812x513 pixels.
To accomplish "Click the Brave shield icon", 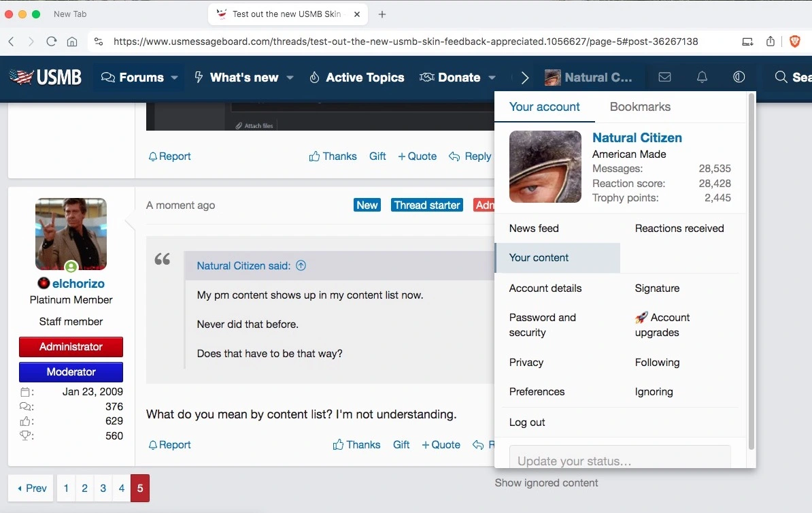I will [794, 42].
